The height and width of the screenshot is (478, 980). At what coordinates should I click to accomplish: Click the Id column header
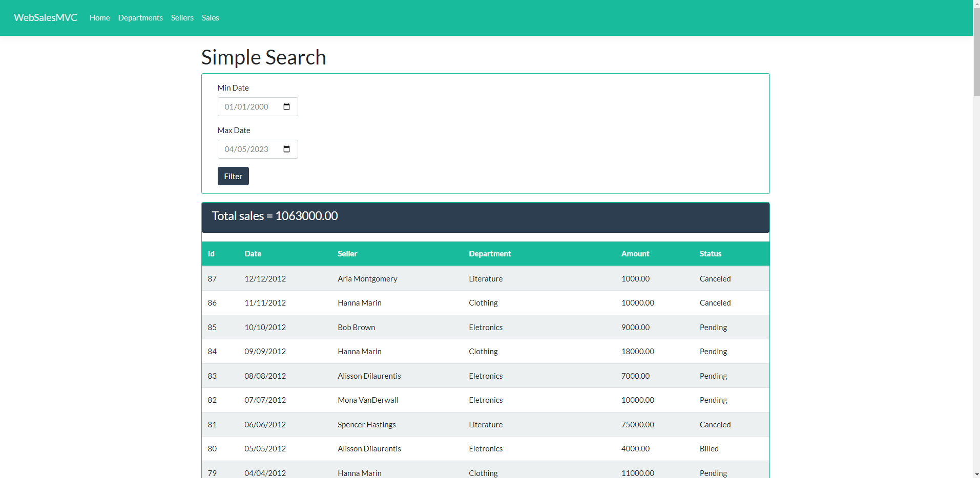coord(211,253)
